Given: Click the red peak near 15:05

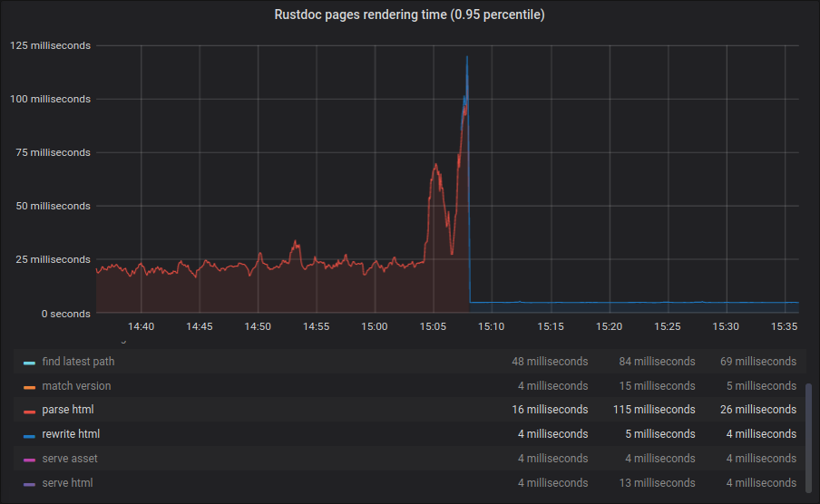Looking at the screenshot, I should 435,166.
